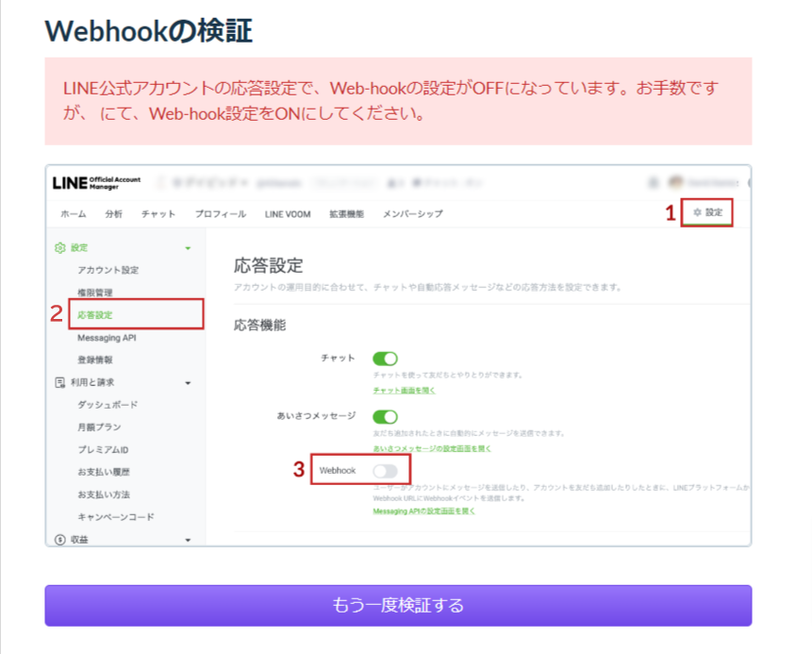Click the もう一度検証する button
Screen dimensions: 812x654
coord(398,605)
